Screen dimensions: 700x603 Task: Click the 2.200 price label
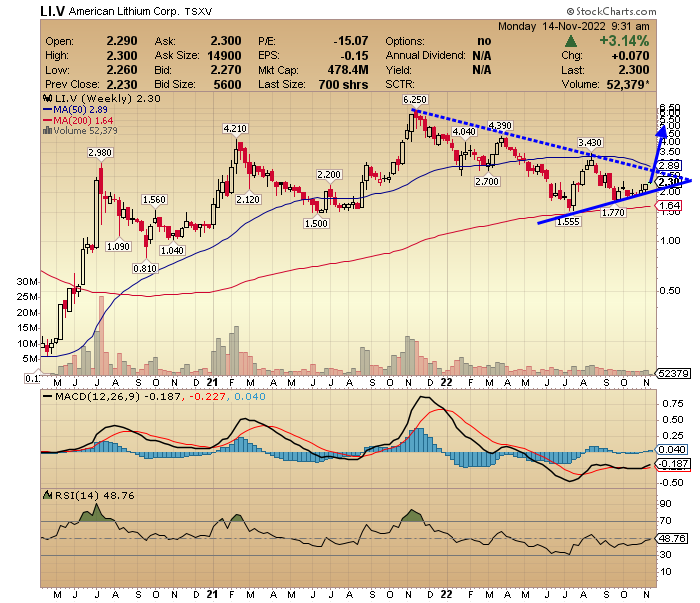pyautogui.click(x=329, y=175)
